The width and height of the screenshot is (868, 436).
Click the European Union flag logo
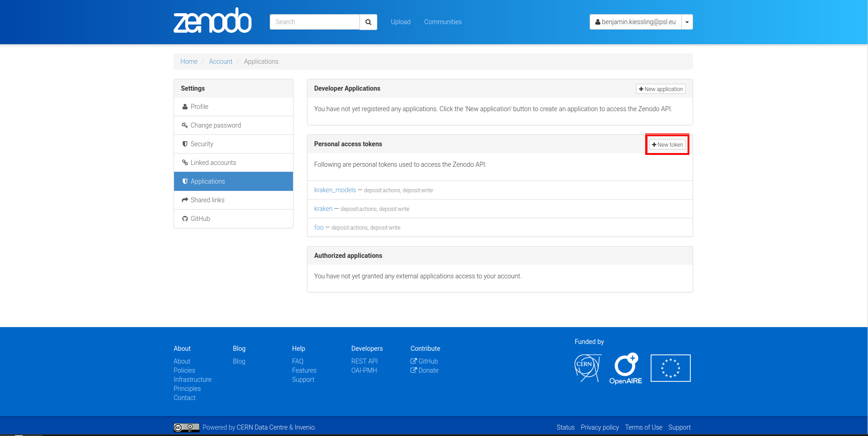(x=670, y=368)
